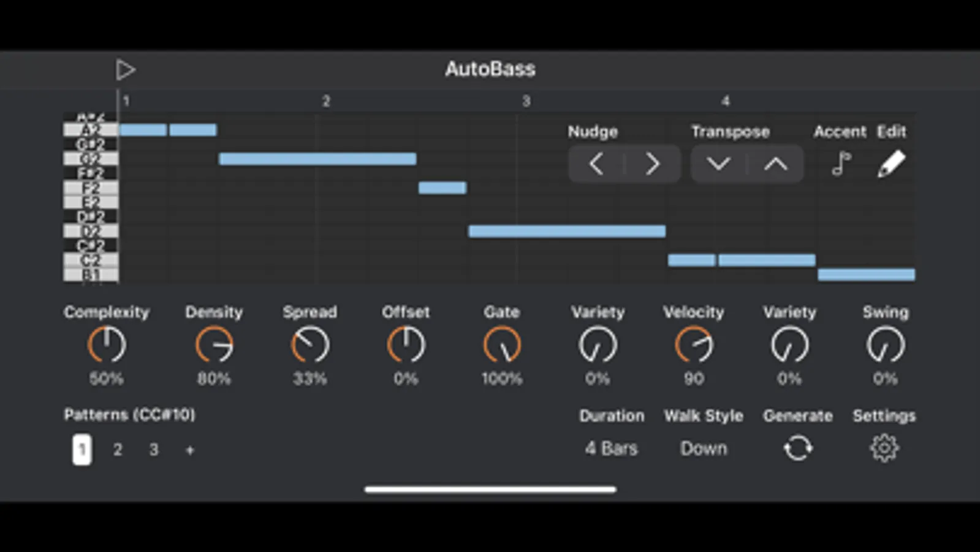Viewport: 980px width, 552px height.
Task: Select the short F2 note block
Action: click(x=443, y=188)
